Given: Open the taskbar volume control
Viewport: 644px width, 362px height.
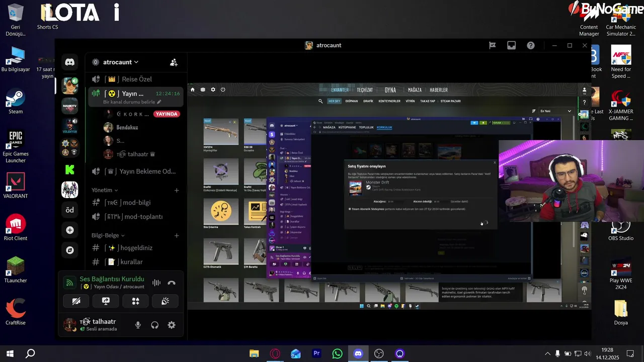Looking at the screenshot, I should [x=588, y=354].
